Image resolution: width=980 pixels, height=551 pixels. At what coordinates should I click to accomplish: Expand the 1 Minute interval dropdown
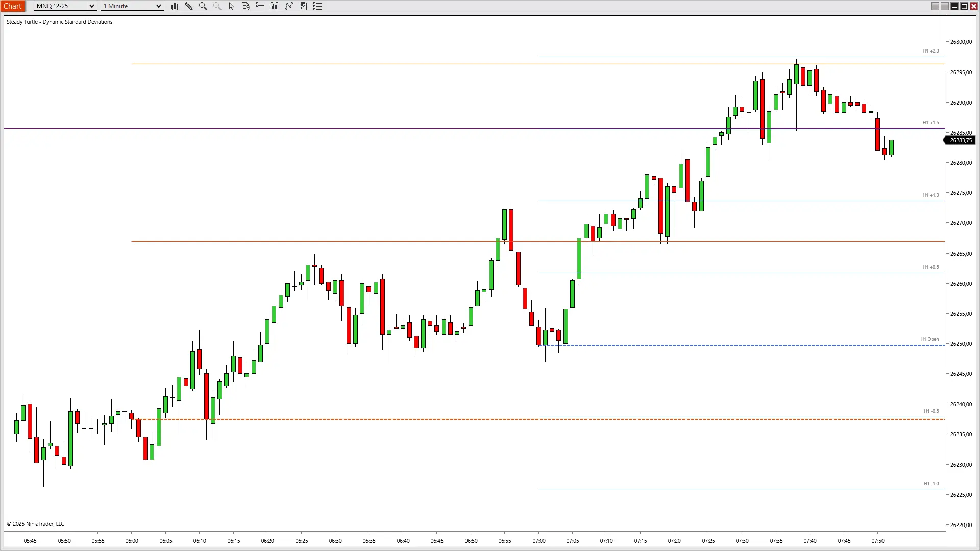[x=159, y=6]
